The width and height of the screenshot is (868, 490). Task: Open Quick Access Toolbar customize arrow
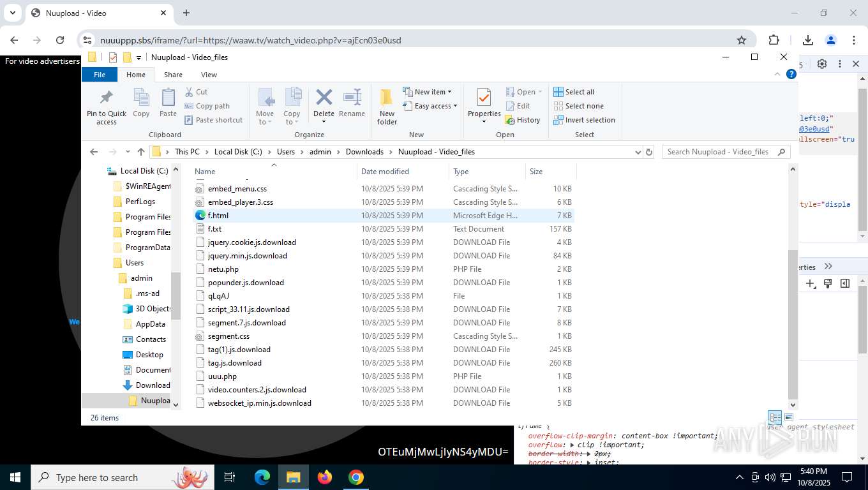(138, 57)
